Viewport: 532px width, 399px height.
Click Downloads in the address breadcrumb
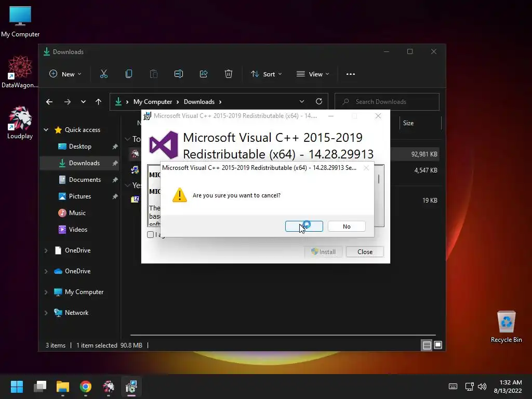pos(199,102)
